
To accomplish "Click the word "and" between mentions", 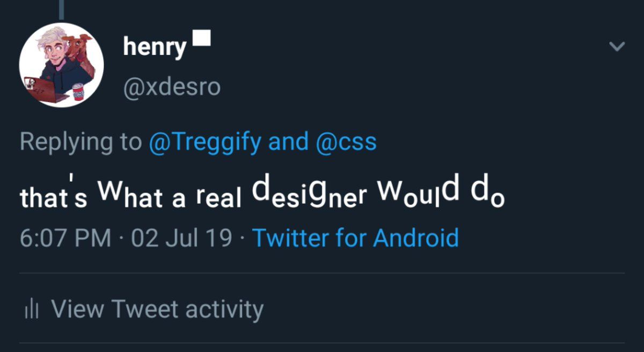I will [288, 142].
